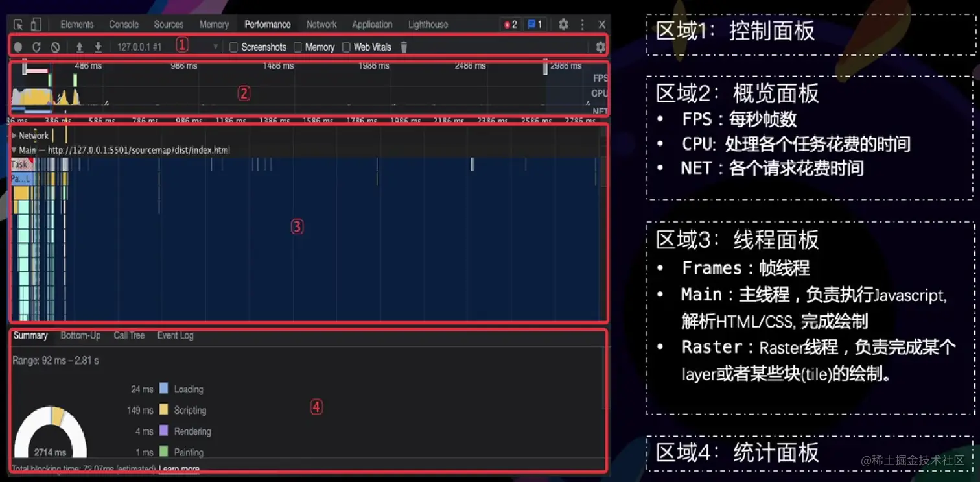Select the Task block in flame chart
The image size is (980, 482).
pyautogui.click(x=21, y=164)
